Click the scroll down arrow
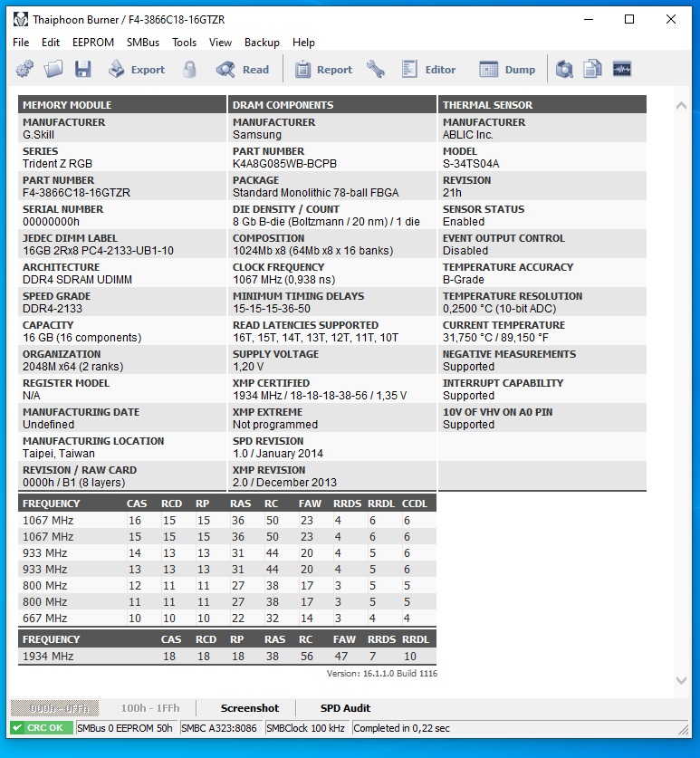Image resolution: width=700 pixels, height=758 pixels. pyautogui.click(x=681, y=680)
